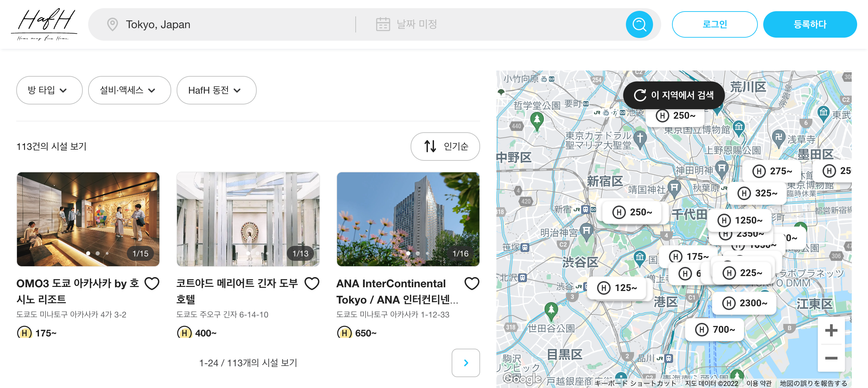Go to next page of listings
This screenshot has height=388, width=868.
click(466, 363)
